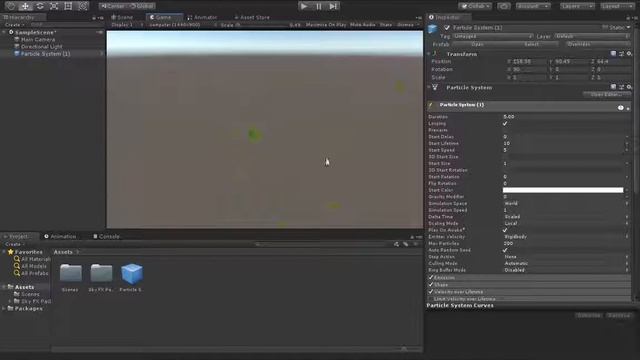Select the combined Transform tool
This screenshot has width=640, height=360.
tap(83, 6)
